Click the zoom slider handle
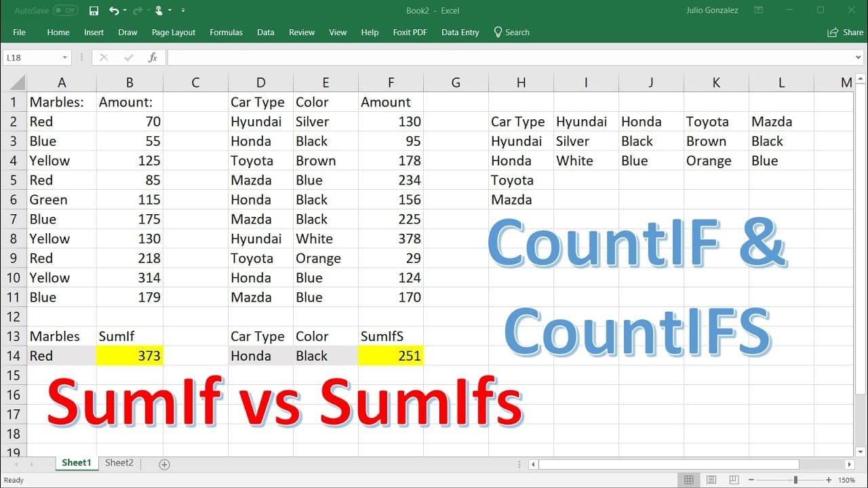 (x=797, y=480)
